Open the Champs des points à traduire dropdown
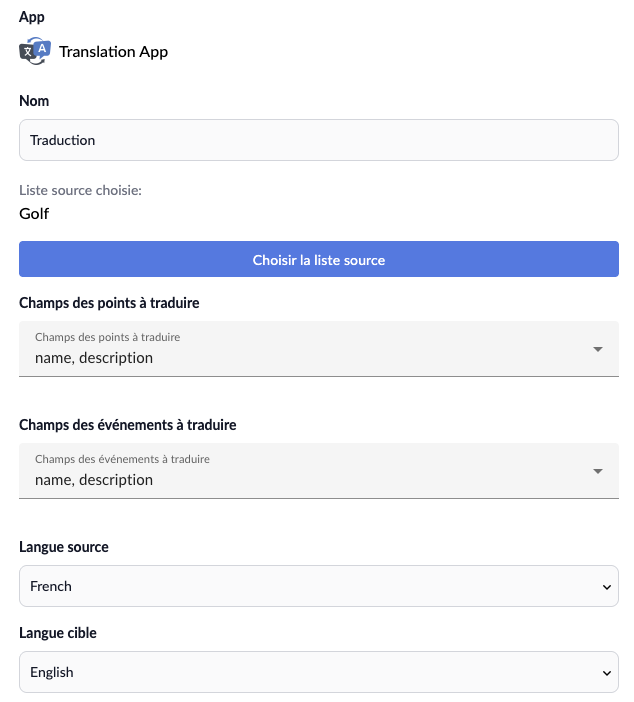The width and height of the screenshot is (634, 702). pos(319,349)
